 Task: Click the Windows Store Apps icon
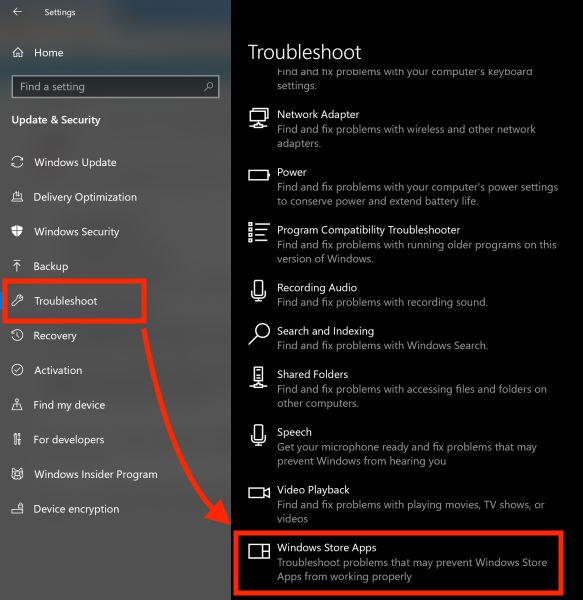click(259, 551)
